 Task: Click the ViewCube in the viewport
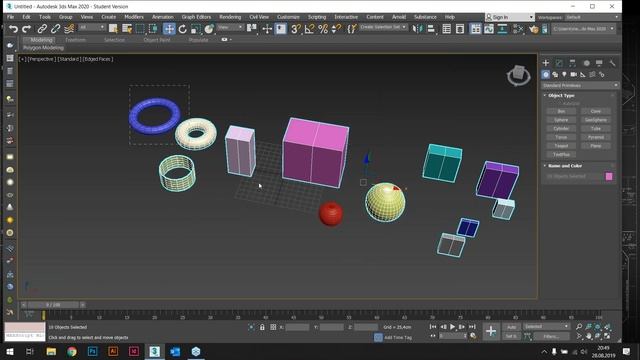(x=518, y=75)
